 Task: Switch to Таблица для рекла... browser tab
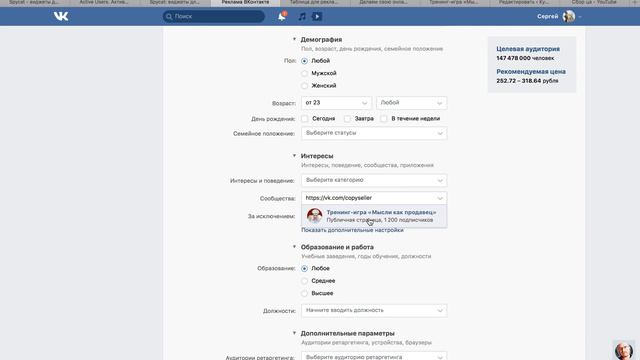(x=314, y=2)
